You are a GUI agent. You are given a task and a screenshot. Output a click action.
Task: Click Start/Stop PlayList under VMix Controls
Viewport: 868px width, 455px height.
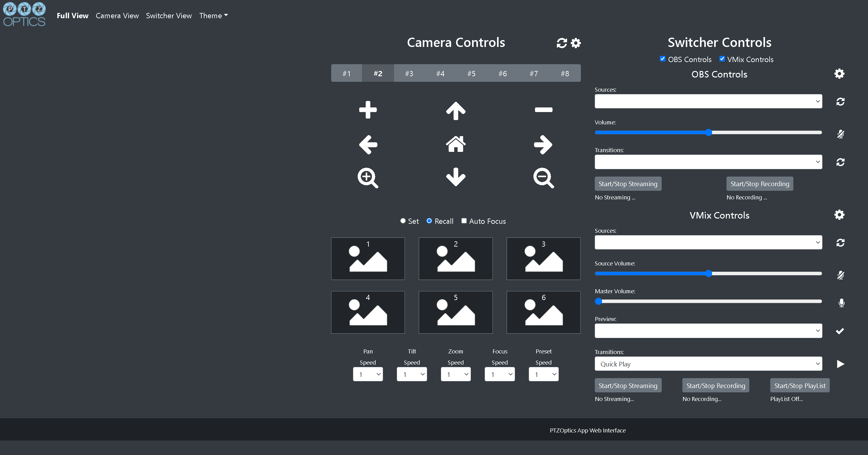pyautogui.click(x=800, y=385)
